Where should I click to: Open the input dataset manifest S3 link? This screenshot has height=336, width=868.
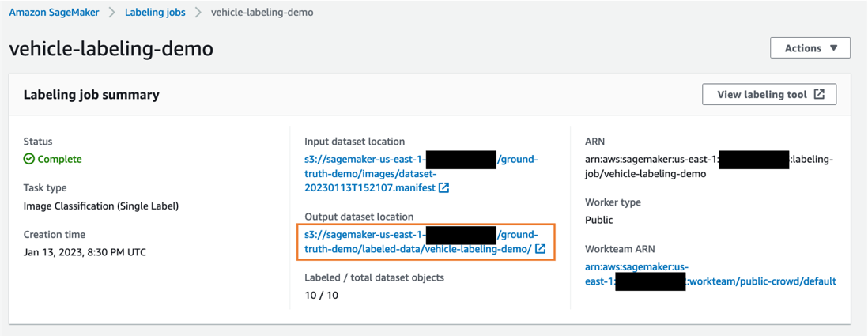[370, 174]
